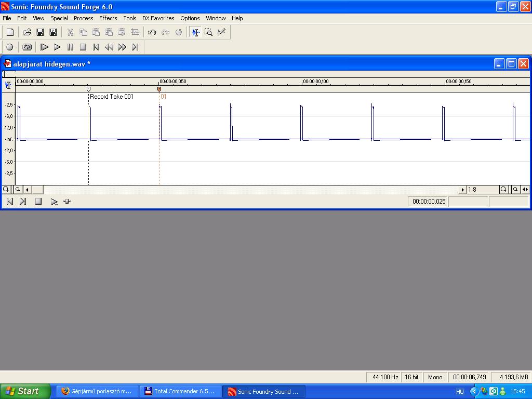Rewind in main transport toolbar
Image resolution: width=532 pixels, height=399 pixels.
[x=109, y=47]
